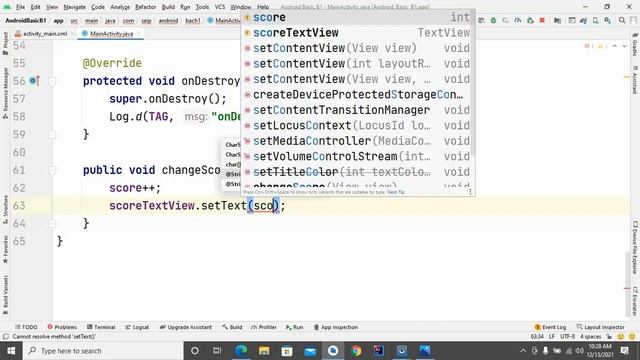Open the 4 spaces indent selector

coord(591,337)
